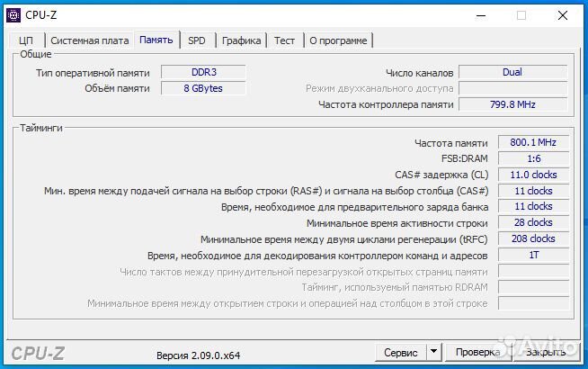This screenshot has width=588, height=369.
Task: Click the Частота памяти label
Action: click(451, 143)
